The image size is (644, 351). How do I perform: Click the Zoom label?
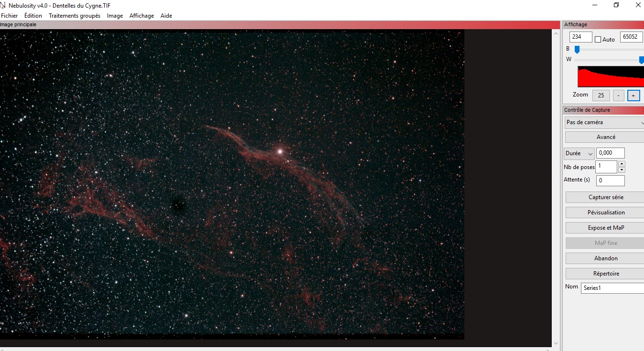click(580, 95)
